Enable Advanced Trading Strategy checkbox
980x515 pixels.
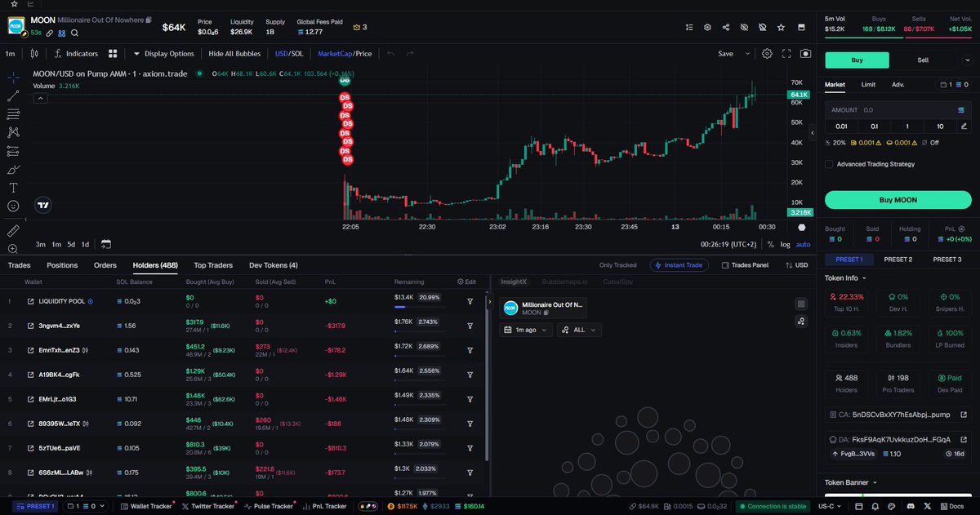[829, 164]
